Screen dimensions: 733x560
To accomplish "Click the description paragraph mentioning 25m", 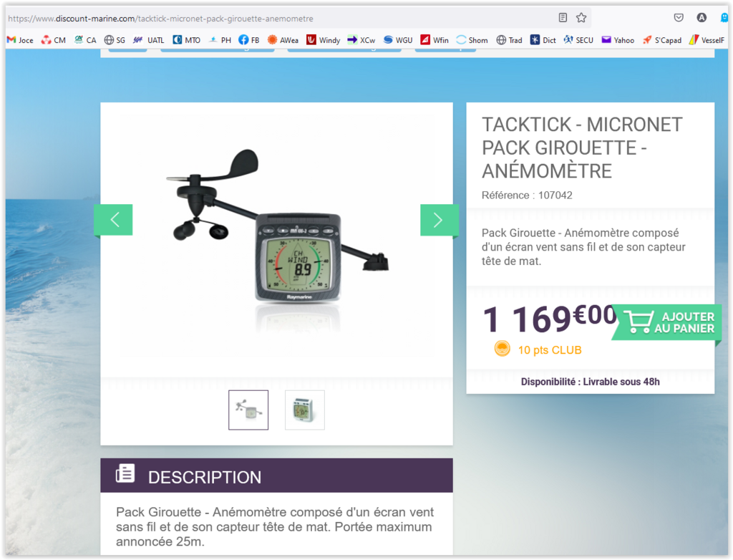I will (x=275, y=527).
